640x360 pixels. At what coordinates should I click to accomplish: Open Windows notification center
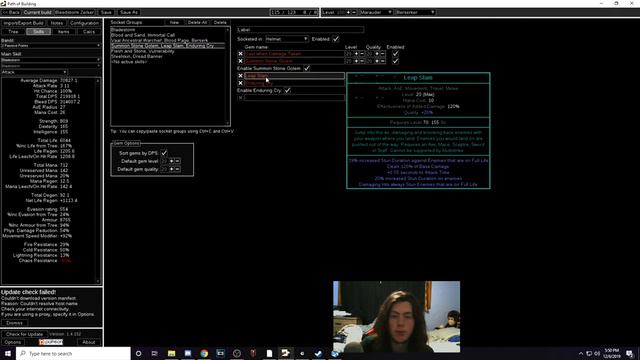click(x=630, y=353)
